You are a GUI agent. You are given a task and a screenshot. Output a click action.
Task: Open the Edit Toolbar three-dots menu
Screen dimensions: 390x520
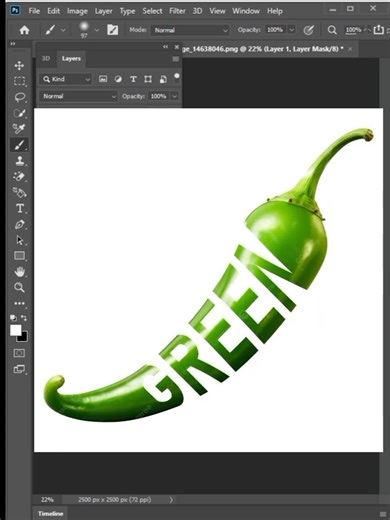19,303
